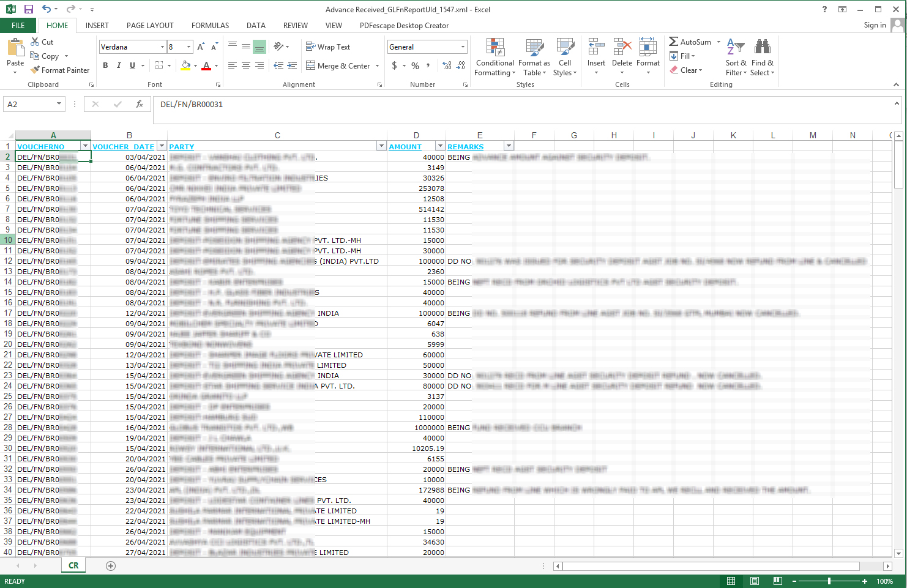
Task: Expand the AMOUNT column filter dropdown
Action: 439,146
